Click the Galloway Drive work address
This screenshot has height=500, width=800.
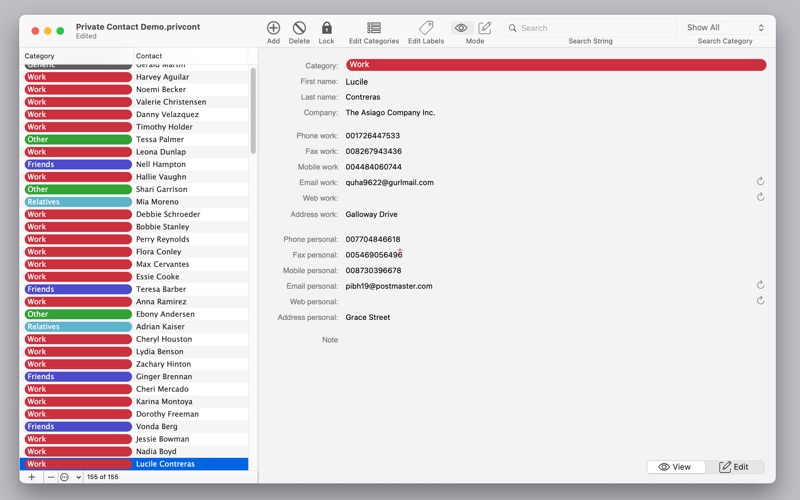[x=371, y=215]
